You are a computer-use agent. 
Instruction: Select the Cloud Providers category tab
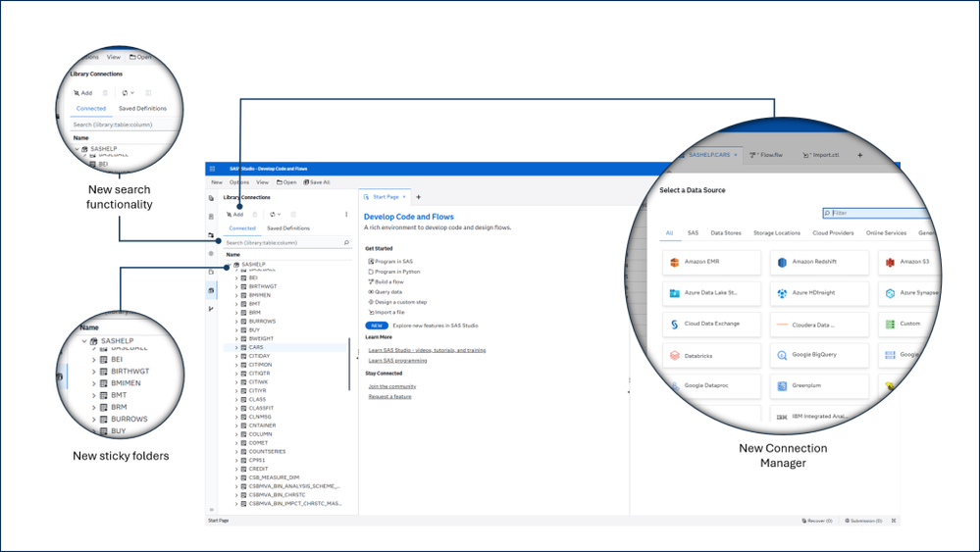click(x=833, y=233)
